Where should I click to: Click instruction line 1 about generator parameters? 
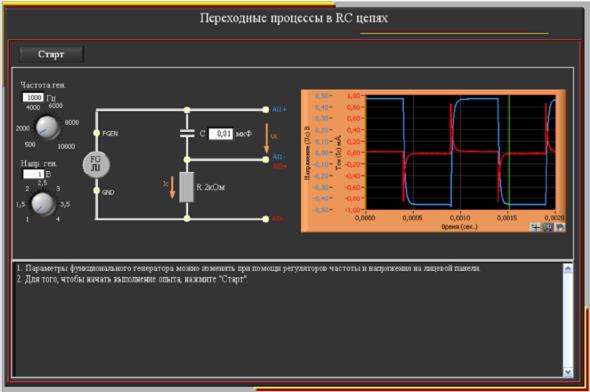(248, 269)
